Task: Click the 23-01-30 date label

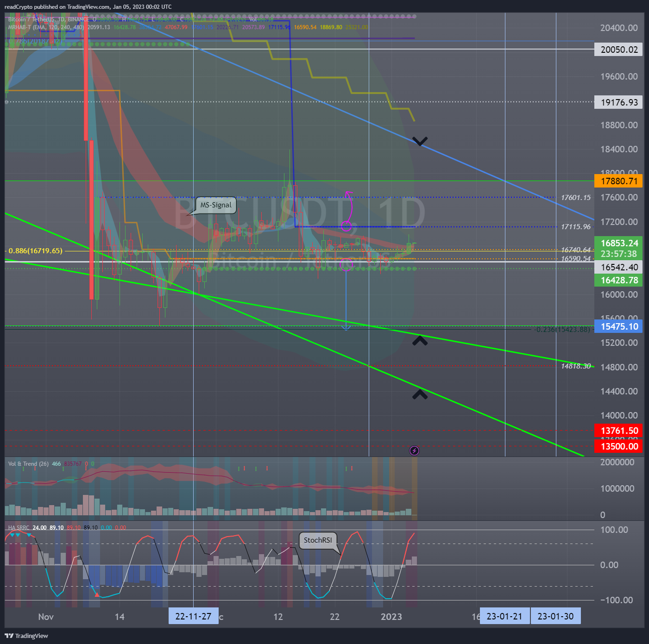Action: 555,616
